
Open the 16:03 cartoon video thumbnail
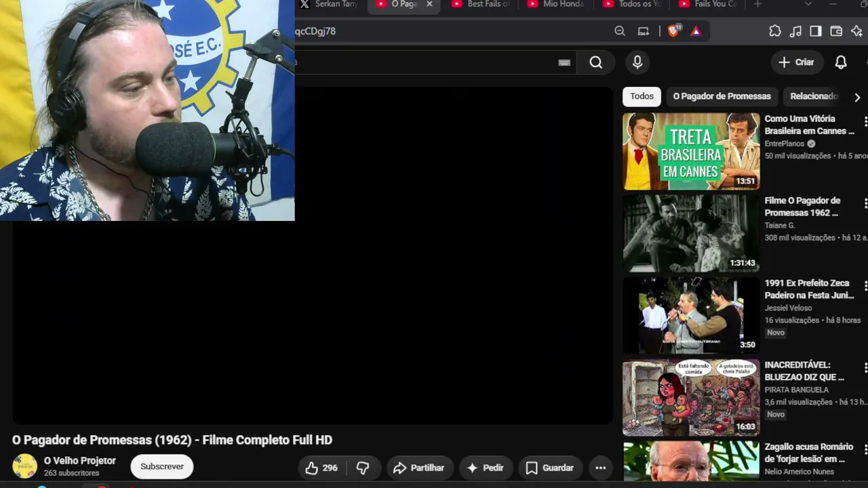(x=691, y=397)
